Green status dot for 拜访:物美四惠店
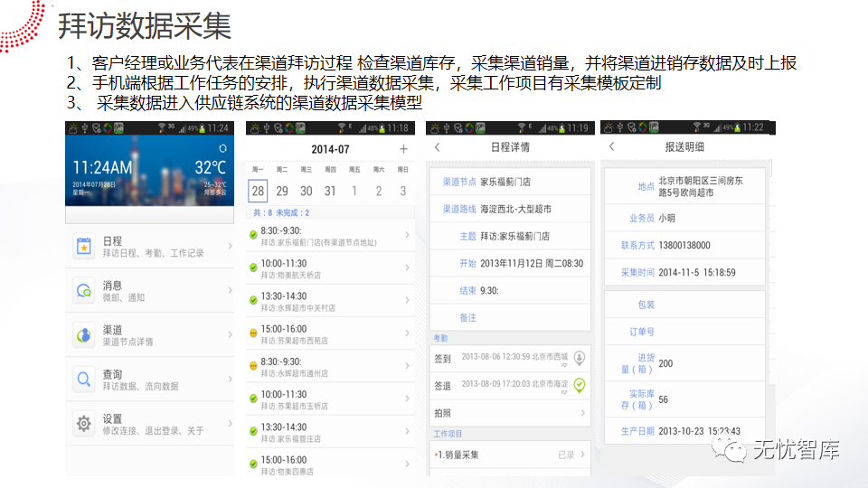The image size is (868, 488). click(x=253, y=465)
